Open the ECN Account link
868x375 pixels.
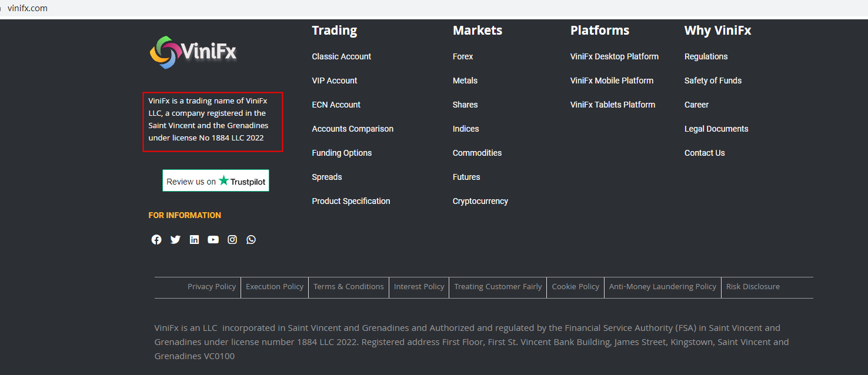336,105
